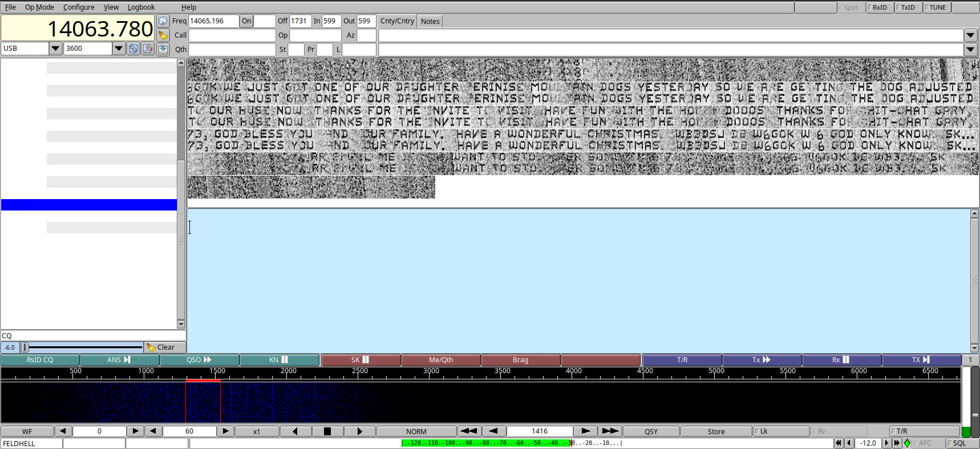Click the green diamond squelch indicator
The width and height of the screenshot is (980, 449).
click(x=907, y=443)
